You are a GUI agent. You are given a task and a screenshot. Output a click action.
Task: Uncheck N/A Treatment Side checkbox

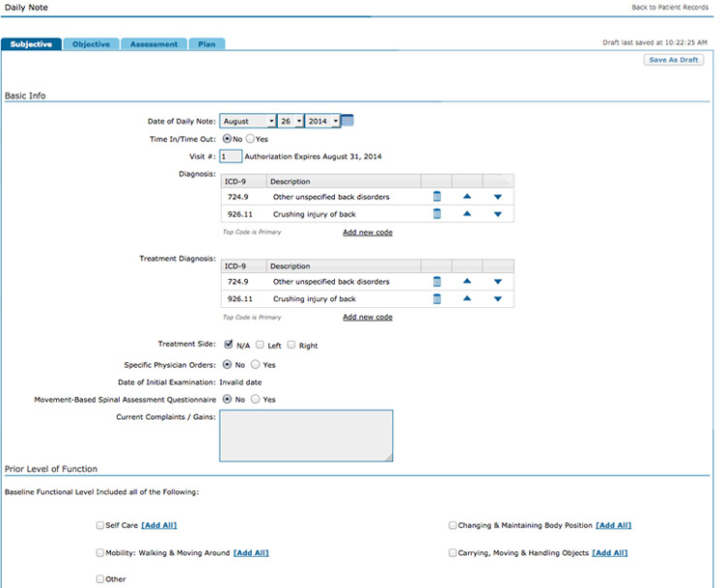coord(229,345)
